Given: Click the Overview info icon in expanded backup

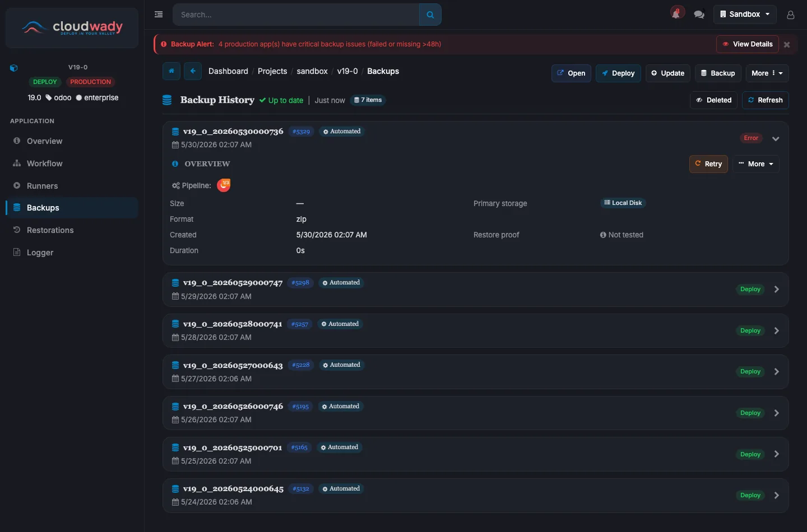Looking at the screenshot, I should pos(175,164).
